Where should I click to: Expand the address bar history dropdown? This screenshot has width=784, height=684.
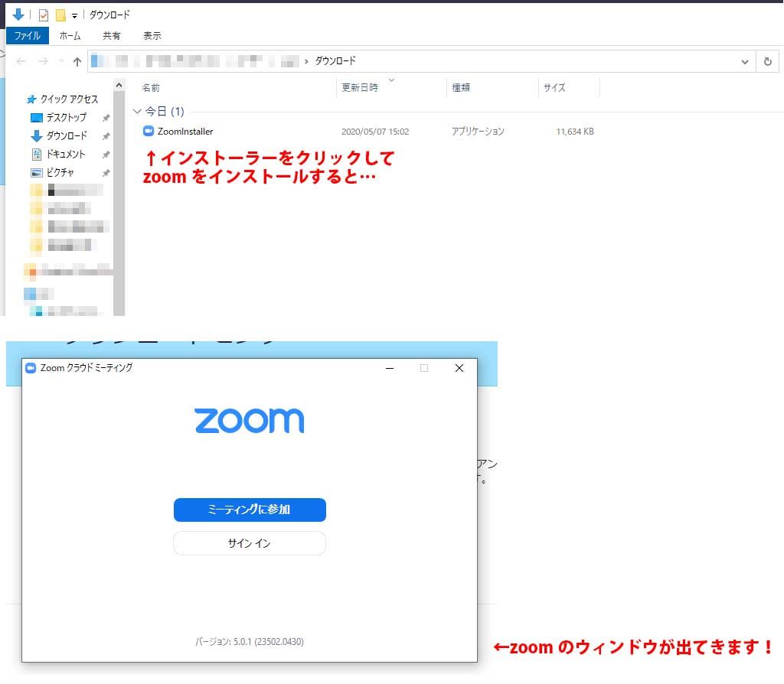pos(745,61)
